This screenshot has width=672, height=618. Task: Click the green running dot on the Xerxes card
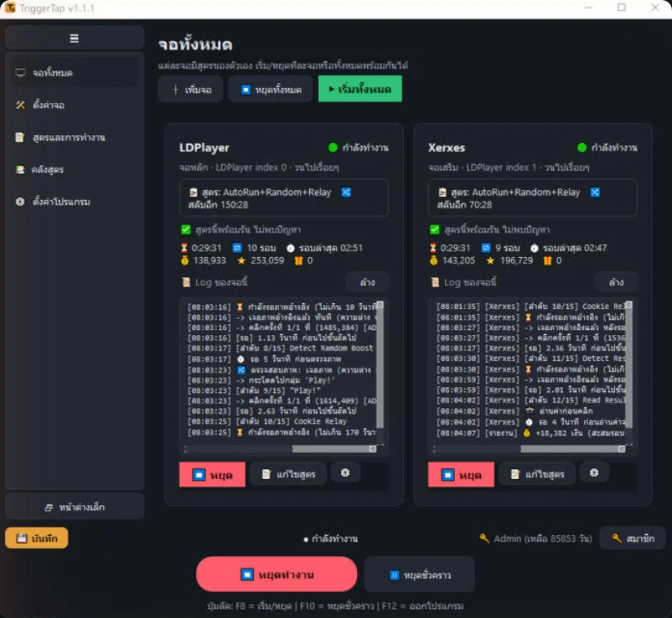[x=582, y=148]
